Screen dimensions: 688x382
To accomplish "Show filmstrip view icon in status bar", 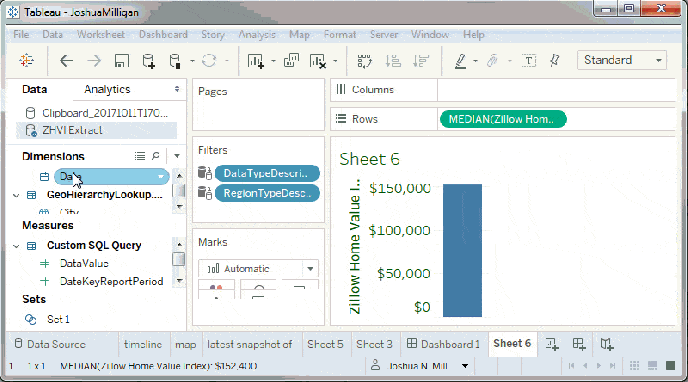I will pos(652,365).
